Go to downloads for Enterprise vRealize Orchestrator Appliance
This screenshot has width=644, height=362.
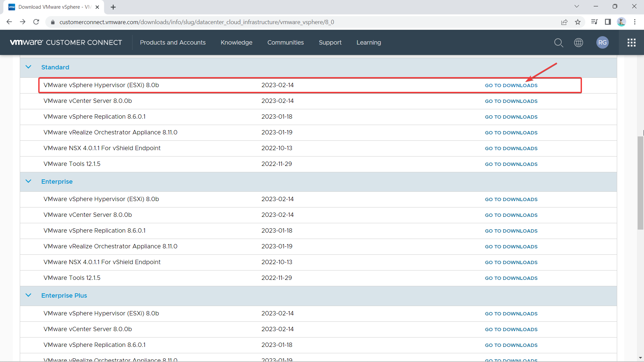click(x=511, y=247)
